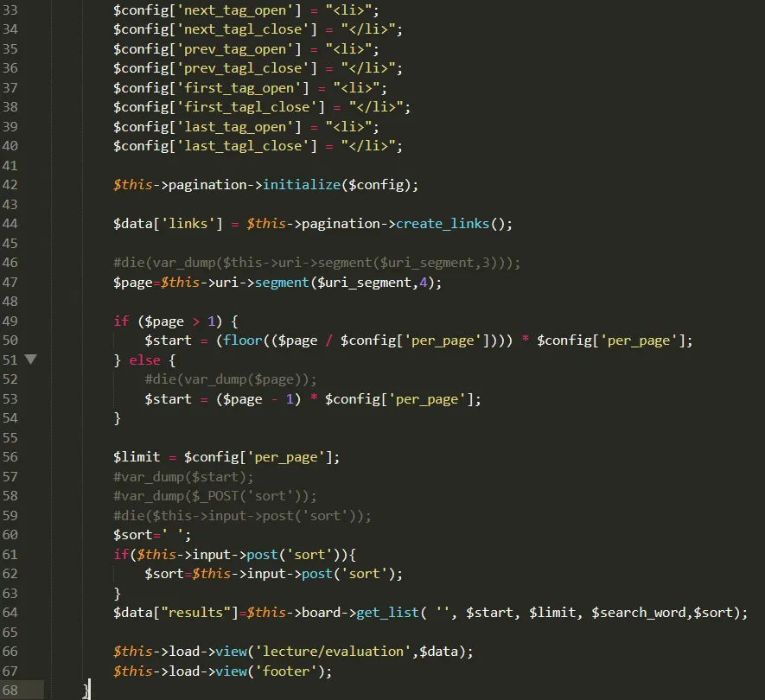Click the 'else' keyword on line 51
Image resolution: width=765 pixels, height=700 pixels.
[x=145, y=360]
